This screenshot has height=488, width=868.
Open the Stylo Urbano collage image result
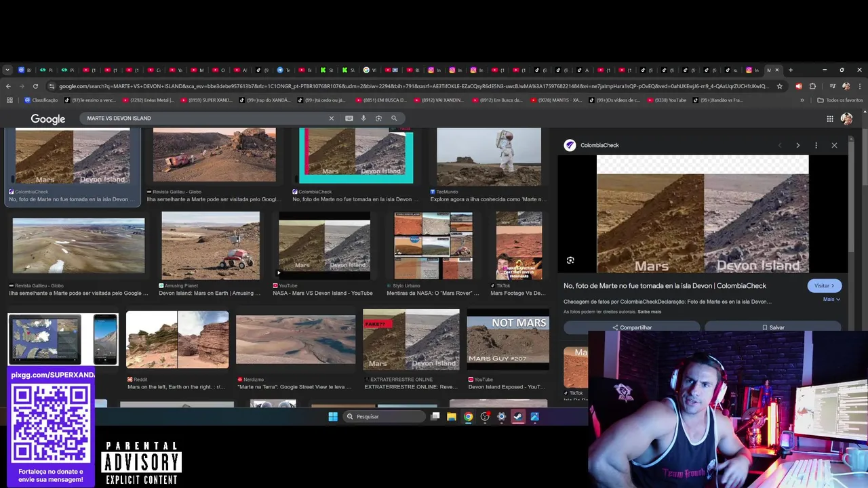(433, 245)
